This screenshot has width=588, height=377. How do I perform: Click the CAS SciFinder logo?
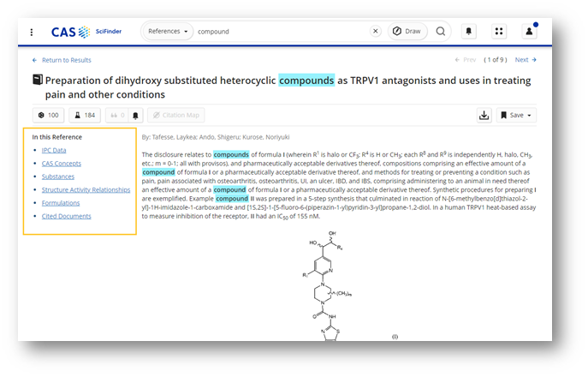pos(86,32)
